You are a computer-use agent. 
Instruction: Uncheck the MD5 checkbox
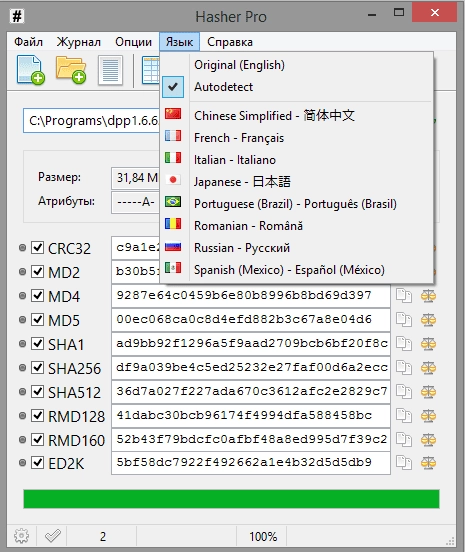point(37,319)
